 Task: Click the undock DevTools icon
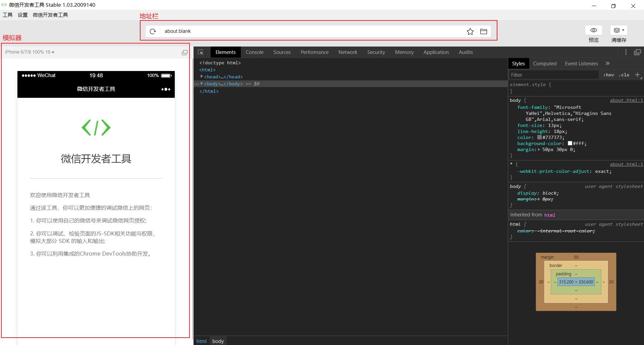(x=637, y=52)
